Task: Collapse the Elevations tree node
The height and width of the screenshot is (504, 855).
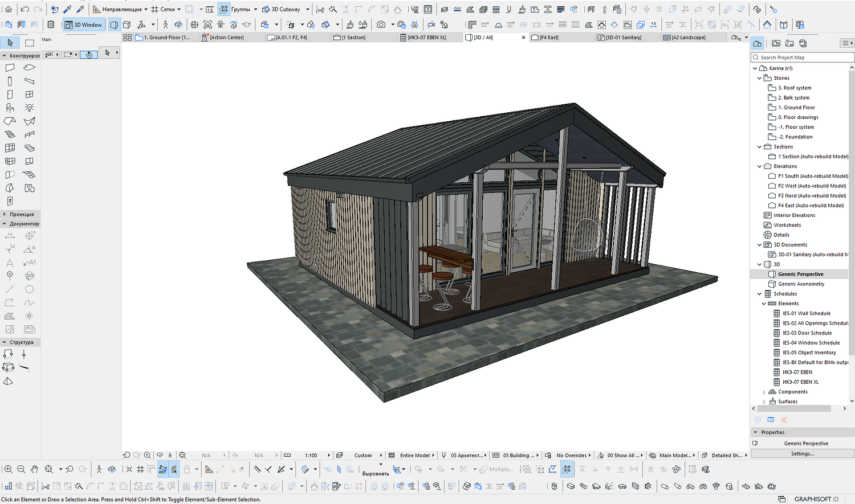Action: 759,166
